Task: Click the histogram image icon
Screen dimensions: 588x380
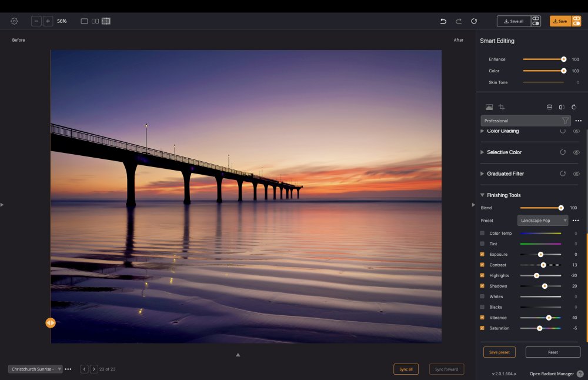Action: click(x=489, y=107)
